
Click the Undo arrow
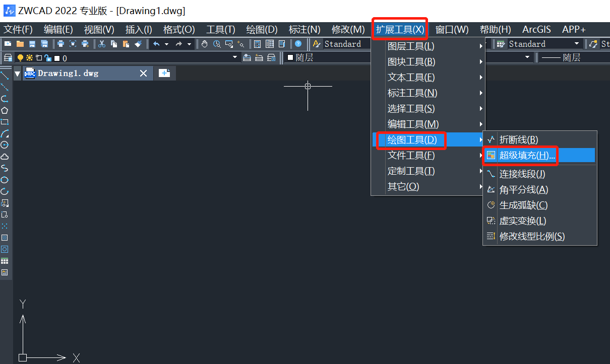(156, 44)
